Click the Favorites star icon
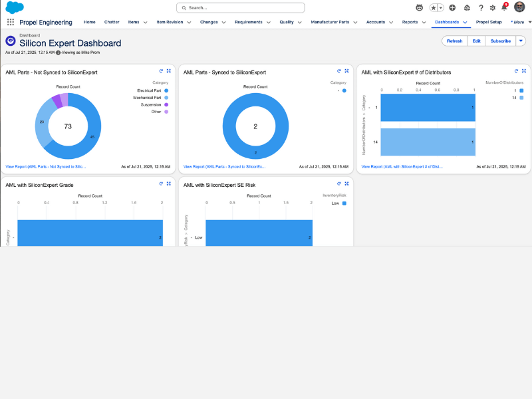Image resolution: width=532 pixels, height=399 pixels. tap(434, 7)
